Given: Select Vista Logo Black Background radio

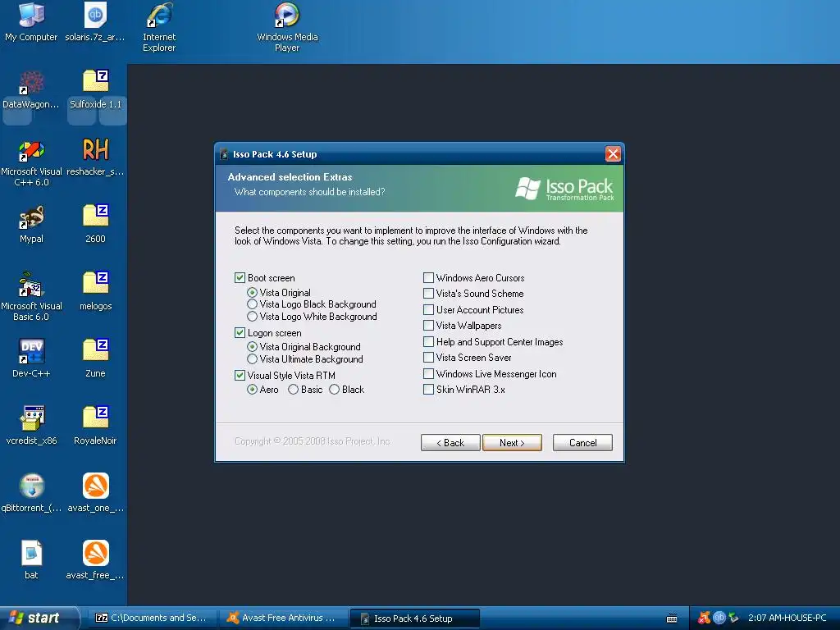Looking at the screenshot, I should tap(252, 304).
